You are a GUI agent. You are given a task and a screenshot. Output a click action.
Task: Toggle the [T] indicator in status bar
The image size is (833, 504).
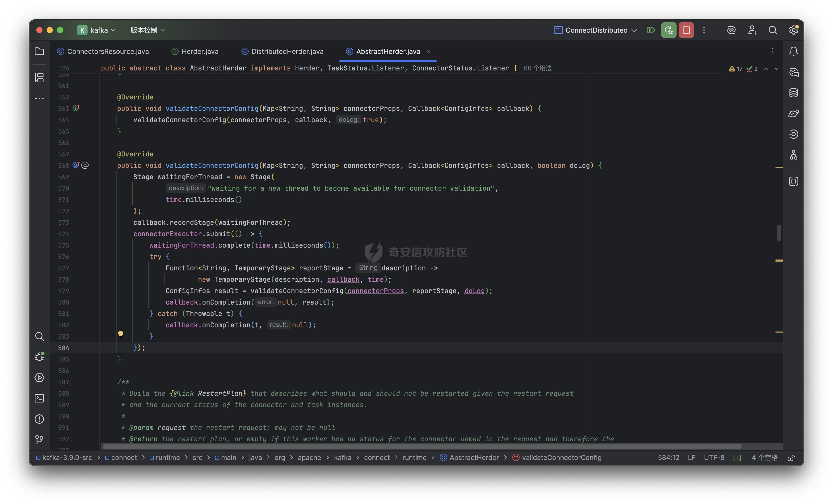pos(737,458)
